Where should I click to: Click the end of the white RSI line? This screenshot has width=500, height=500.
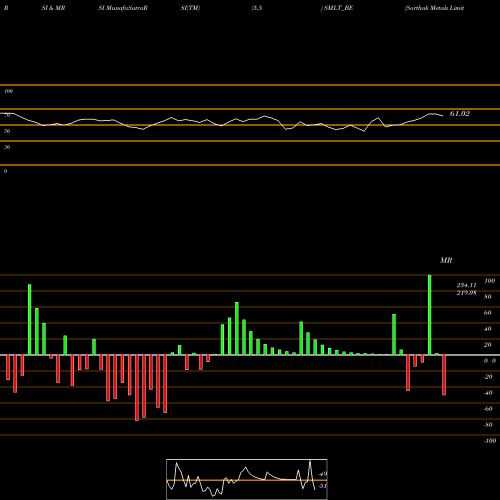coord(443,116)
